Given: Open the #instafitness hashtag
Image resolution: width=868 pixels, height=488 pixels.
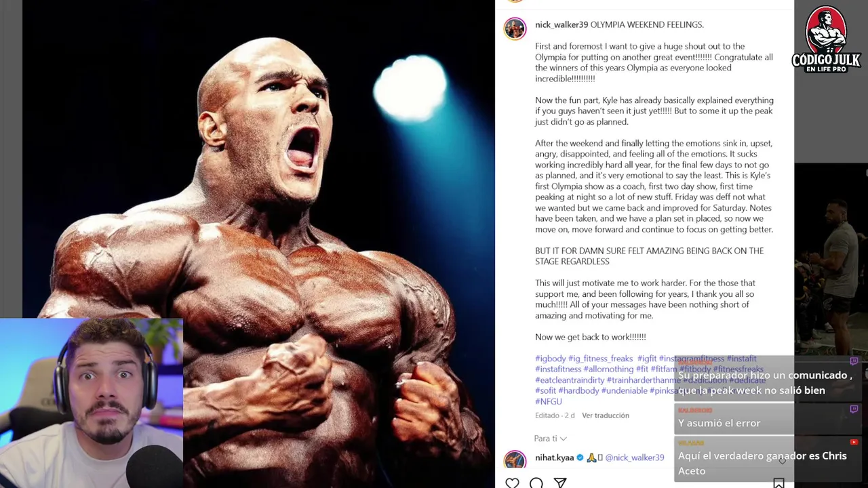Looking at the screenshot, I should 558,369.
